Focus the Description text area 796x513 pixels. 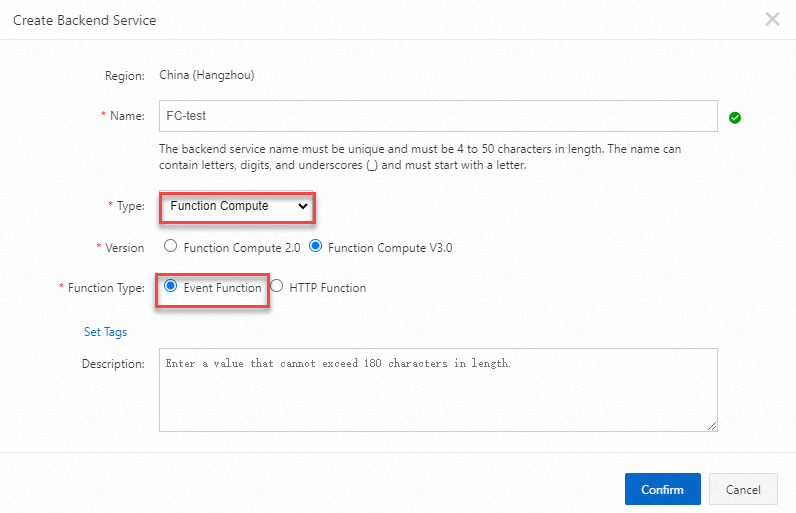click(438, 390)
